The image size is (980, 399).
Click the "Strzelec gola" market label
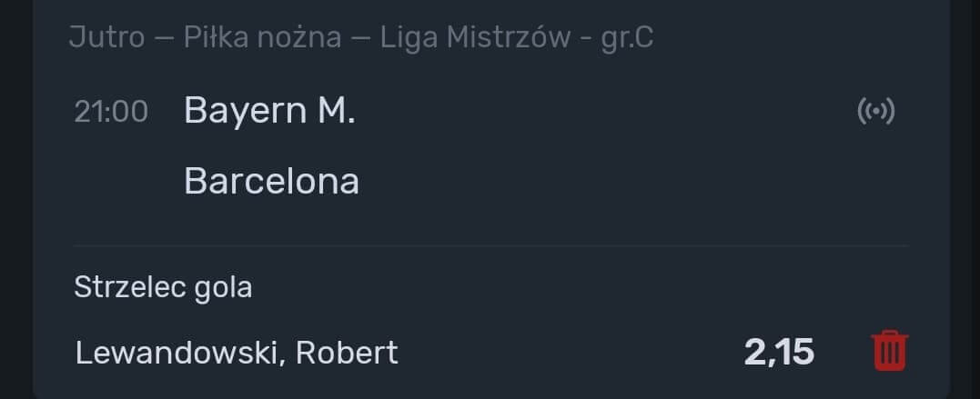[163, 287]
